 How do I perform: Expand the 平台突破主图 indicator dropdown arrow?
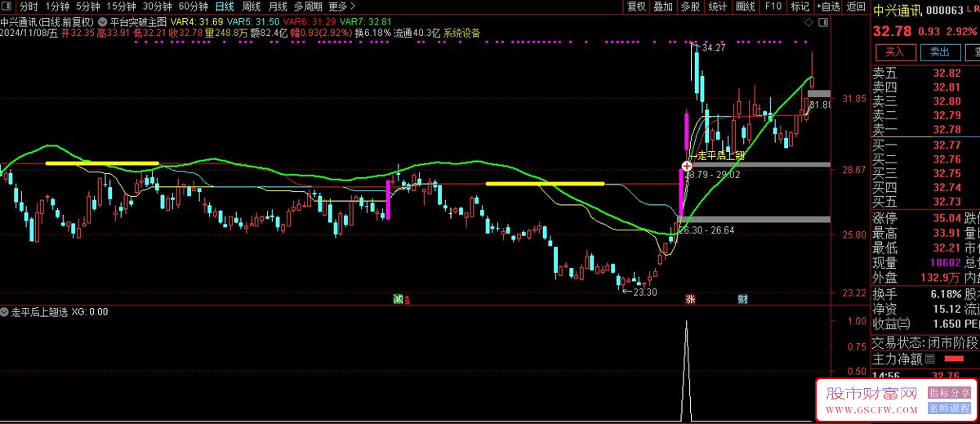click(101, 21)
